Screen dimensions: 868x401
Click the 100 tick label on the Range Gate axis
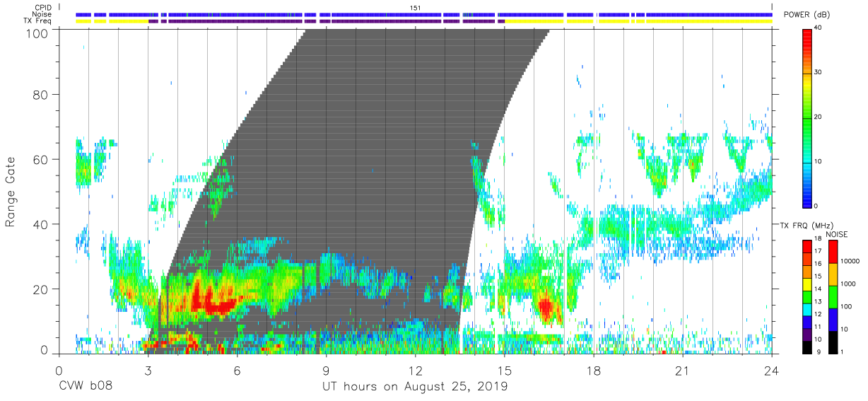pyautogui.click(x=37, y=33)
